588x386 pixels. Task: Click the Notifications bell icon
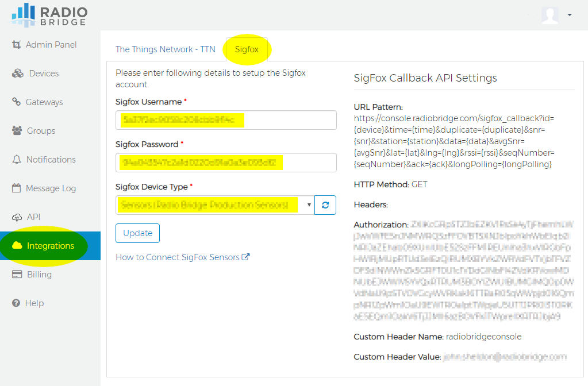click(x=17, y=159)
